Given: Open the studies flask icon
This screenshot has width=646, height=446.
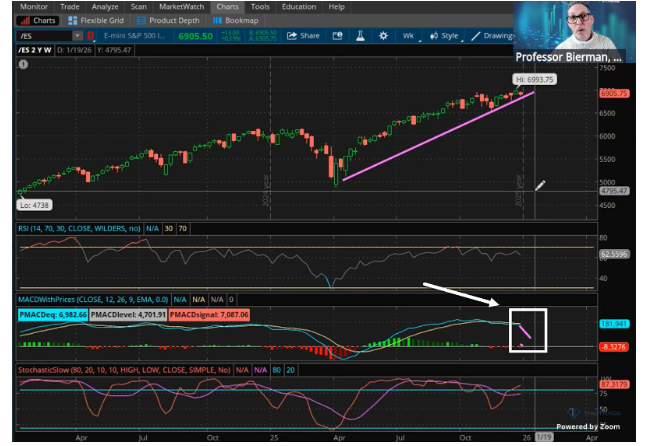Looking at the screenshot, I should point(360,36).
